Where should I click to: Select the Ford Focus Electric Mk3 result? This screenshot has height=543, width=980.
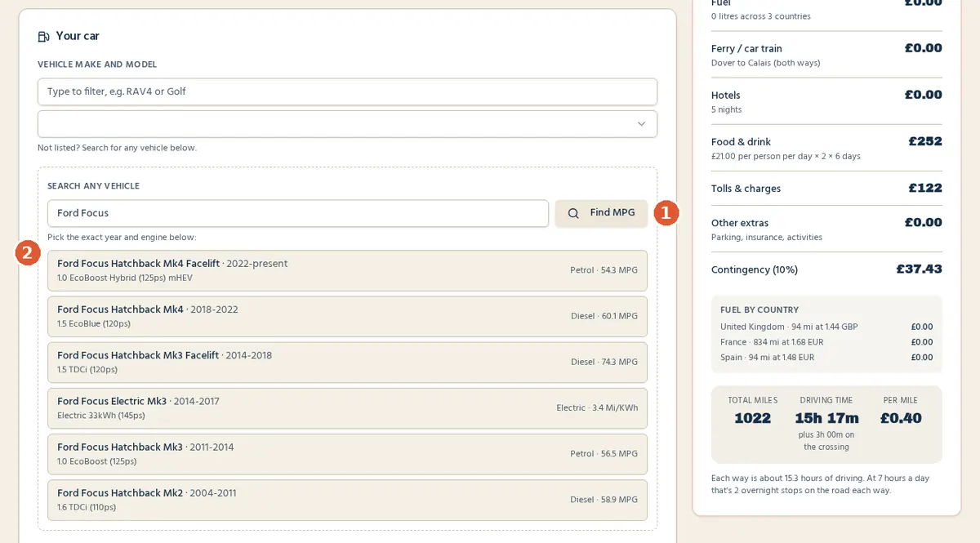point(347,408)
